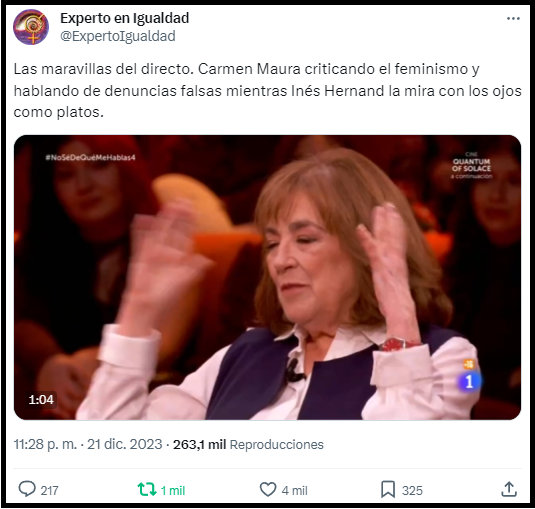Image resolution: width=535 pixels, height=509 pixels.
Task: Click the 1:04 video duration badge
Action: coord(41,399)
